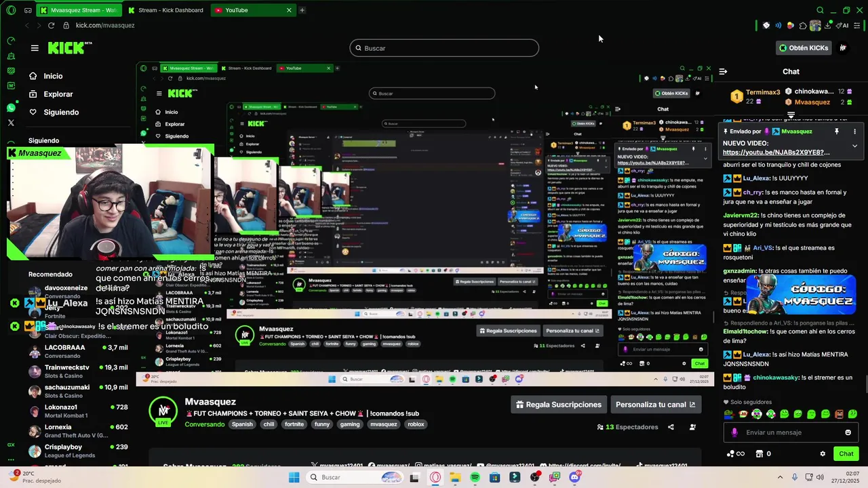Open the emote picker smiley
868x488 pixels.
click(848, 432)
